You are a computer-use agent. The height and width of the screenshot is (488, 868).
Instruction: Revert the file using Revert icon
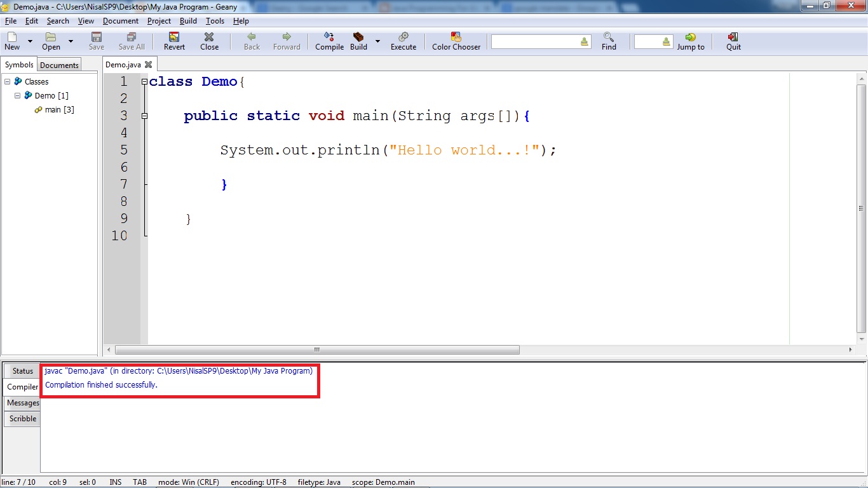(x=174, y=41)
